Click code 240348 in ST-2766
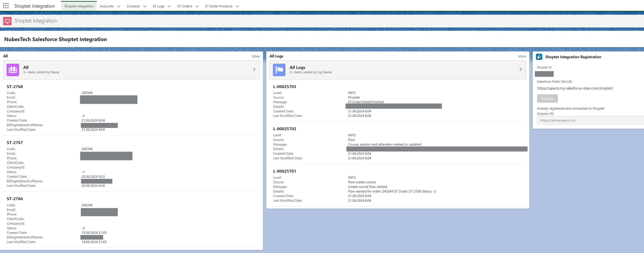This screenshot has height=253, width=644. [x=87, y=205]
